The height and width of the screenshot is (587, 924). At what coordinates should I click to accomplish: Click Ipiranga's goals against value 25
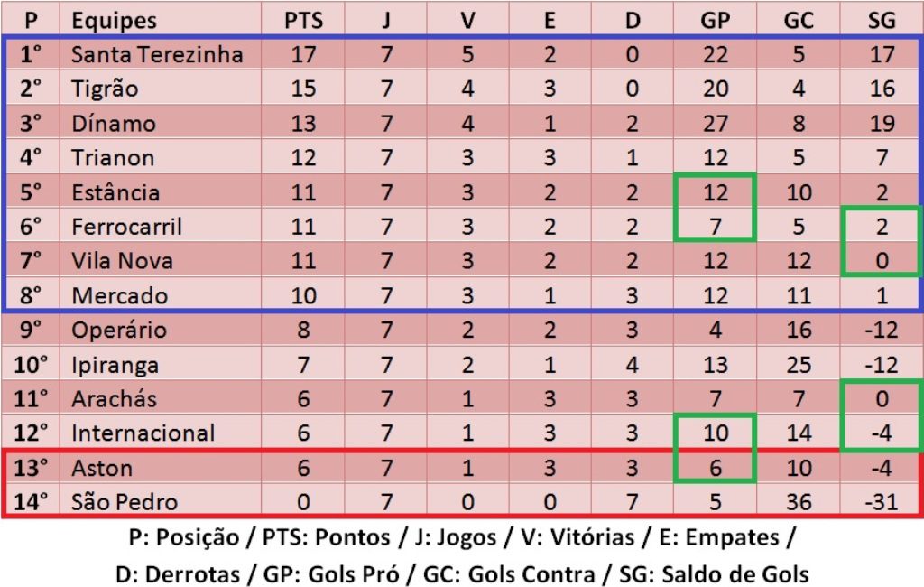(799, 365)
